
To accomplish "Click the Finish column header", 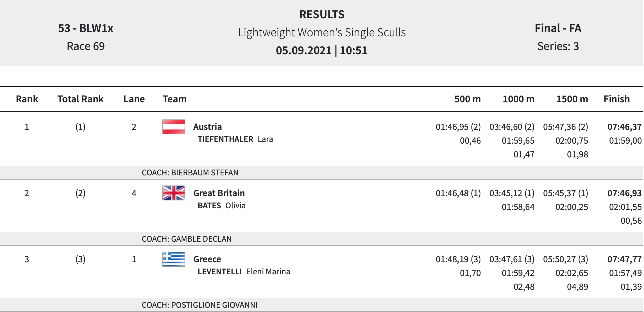I will point(617,99).
